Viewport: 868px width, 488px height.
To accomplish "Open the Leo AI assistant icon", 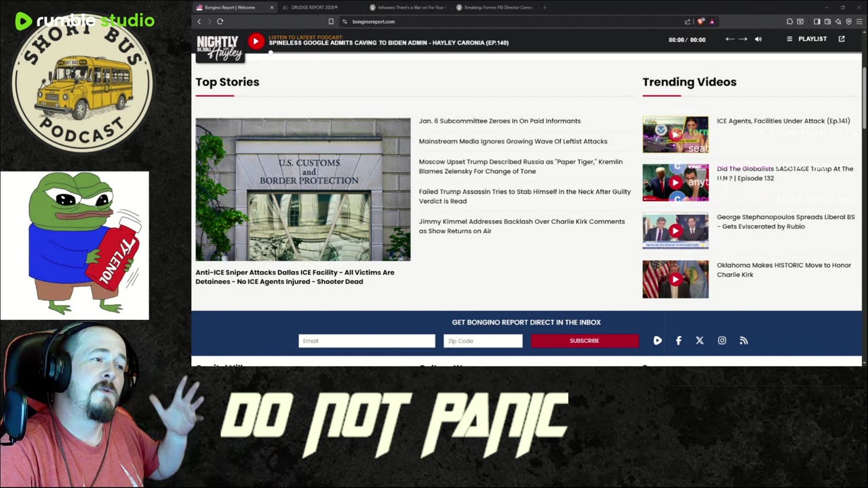I will [838, 22].
